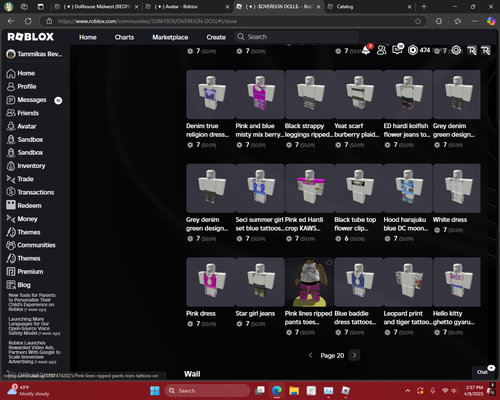Bookmark this page with the star icon
The height and width of the screenshot is (400, 500).
[x=418, y=21]
